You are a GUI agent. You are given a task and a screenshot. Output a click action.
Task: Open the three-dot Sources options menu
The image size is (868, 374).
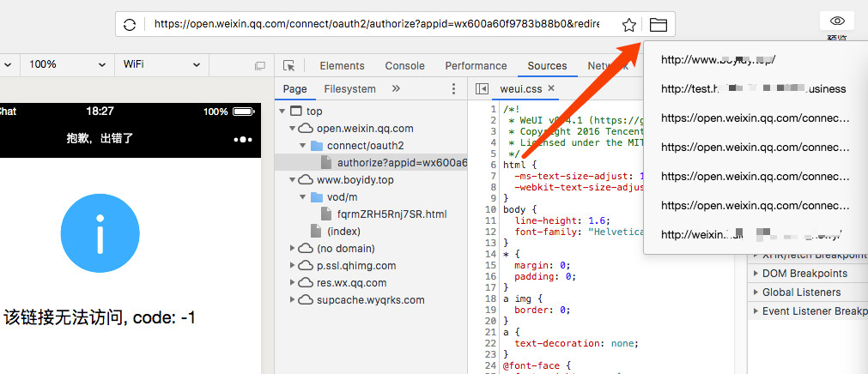[453, 89]
